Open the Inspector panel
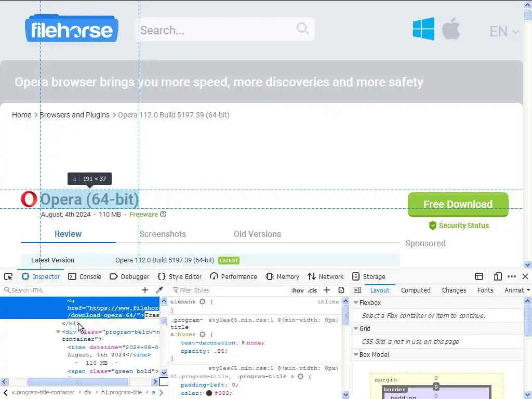The width and height of the screenshot is (532, 399). click(41, 276)
